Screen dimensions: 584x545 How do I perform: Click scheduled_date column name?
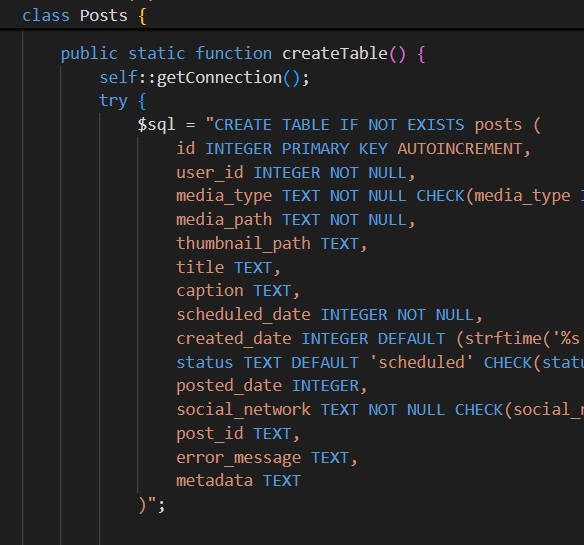click(244, 315)
